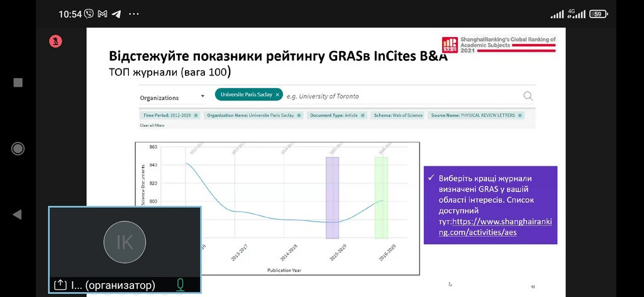This screenshot has width=644, height=297.
Task: Click the 2015-2019 axis label below chart
Action: point(339,253)
